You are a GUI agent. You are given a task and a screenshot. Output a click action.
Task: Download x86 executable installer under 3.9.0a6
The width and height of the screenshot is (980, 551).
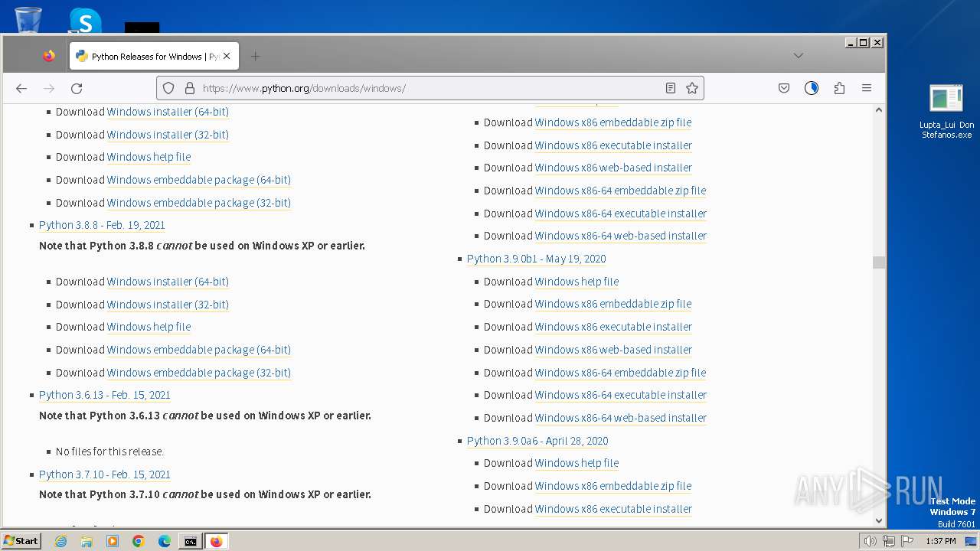613,509
